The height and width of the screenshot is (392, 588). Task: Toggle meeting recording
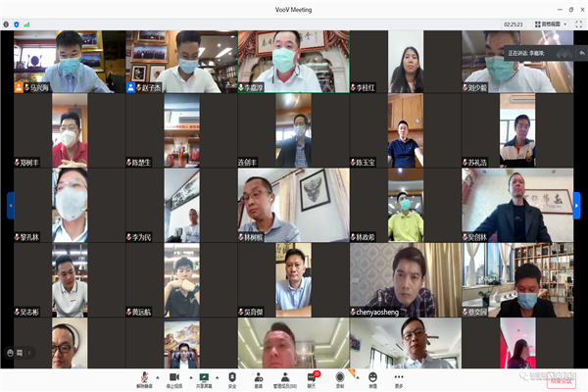coord(340,377)
